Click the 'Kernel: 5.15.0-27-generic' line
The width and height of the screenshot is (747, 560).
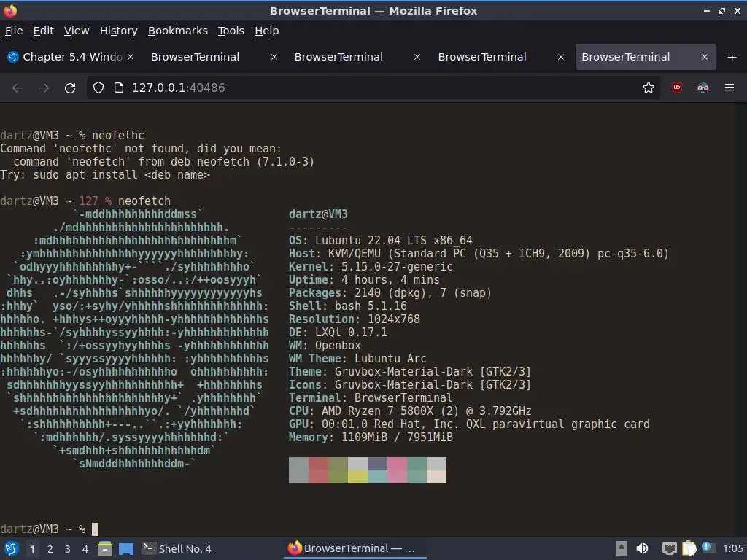[371, 266]
